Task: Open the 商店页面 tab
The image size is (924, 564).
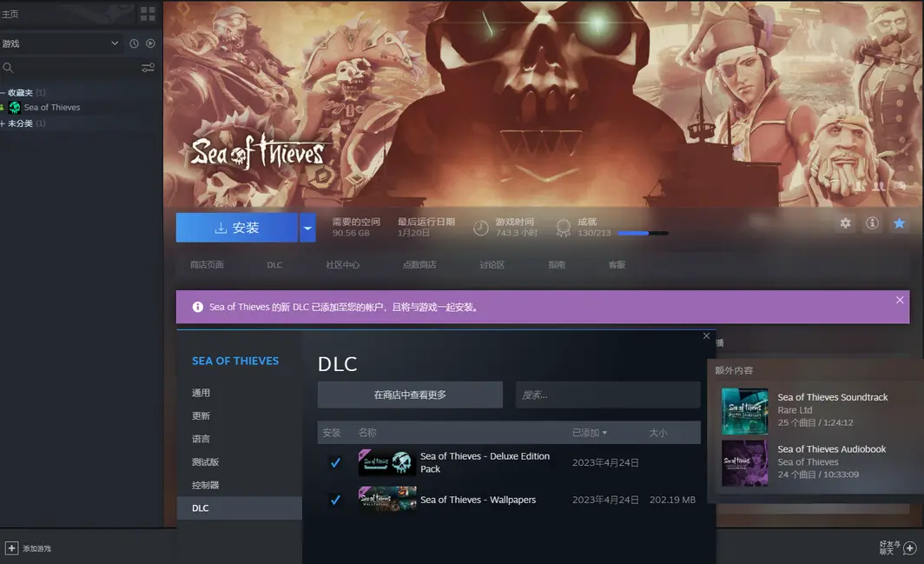Action: [207, 265]
